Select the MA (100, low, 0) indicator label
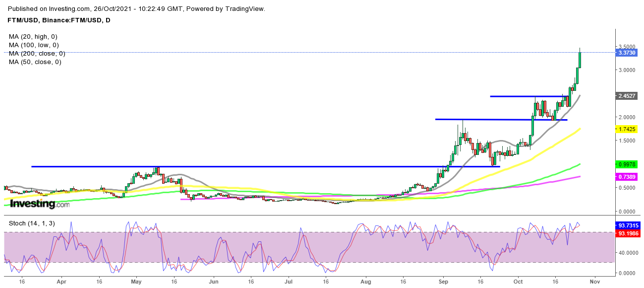The image size is (644, 288). (34, 45)
